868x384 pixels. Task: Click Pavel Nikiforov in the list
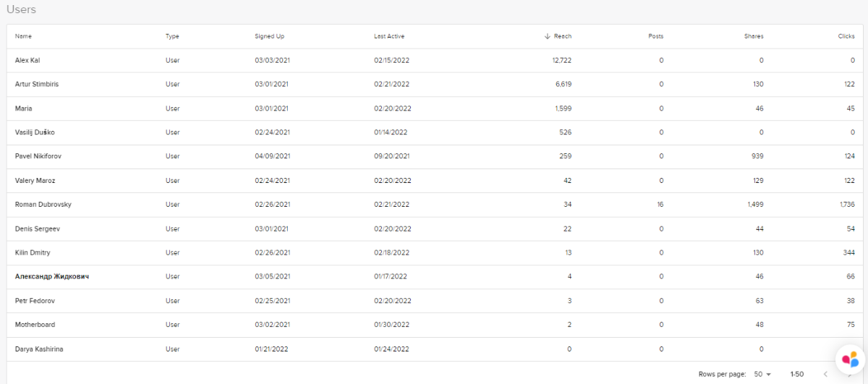(39, 156)
